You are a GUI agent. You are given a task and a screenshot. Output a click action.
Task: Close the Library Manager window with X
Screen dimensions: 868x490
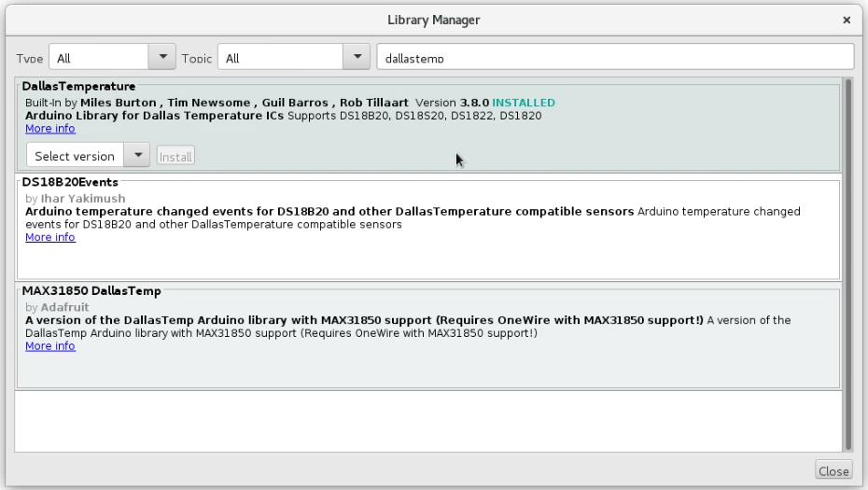[847, 20]
